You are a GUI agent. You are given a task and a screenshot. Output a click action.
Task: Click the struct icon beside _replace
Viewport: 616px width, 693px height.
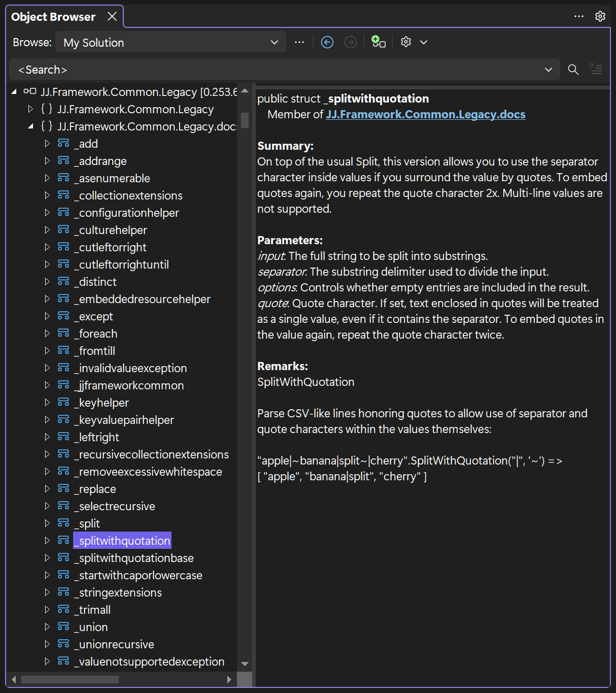pyautogui.click(x=63, y=489)
